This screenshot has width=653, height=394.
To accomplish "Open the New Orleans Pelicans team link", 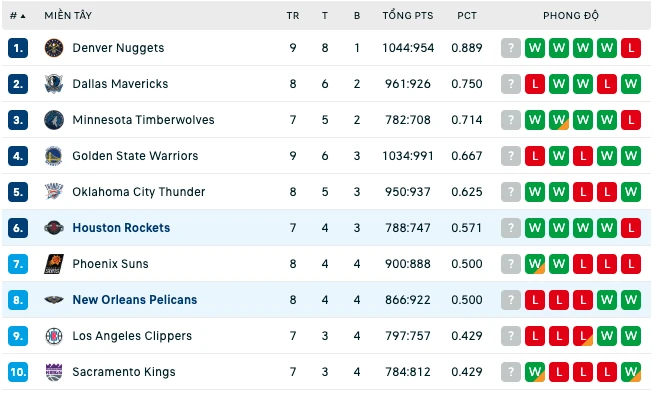I will (x=135, y=300).
